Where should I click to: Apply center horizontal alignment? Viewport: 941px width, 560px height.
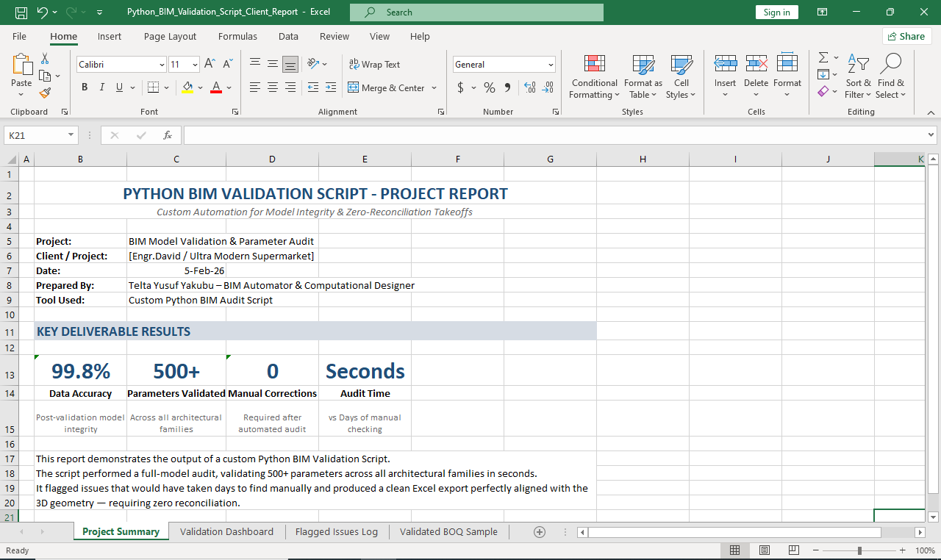[x=273, y=87]
